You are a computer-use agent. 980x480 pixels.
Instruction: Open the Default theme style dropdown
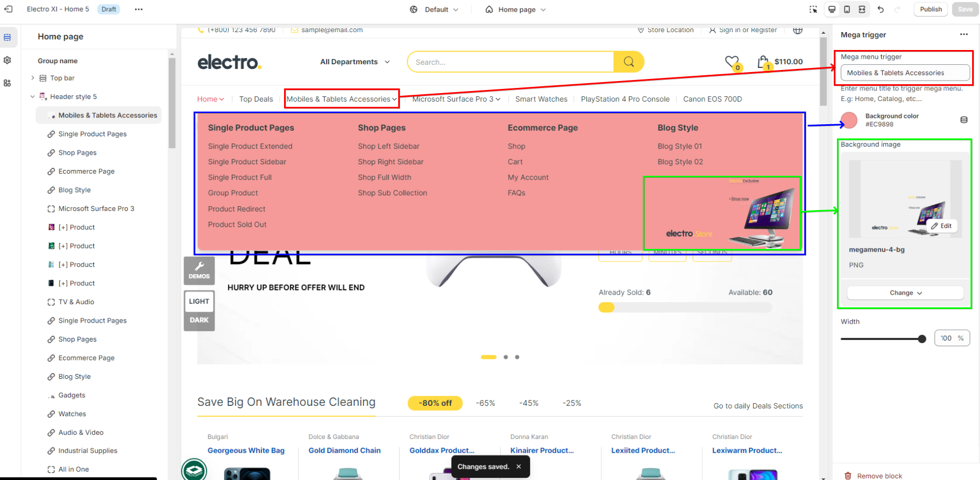click(x=434, y=9)
